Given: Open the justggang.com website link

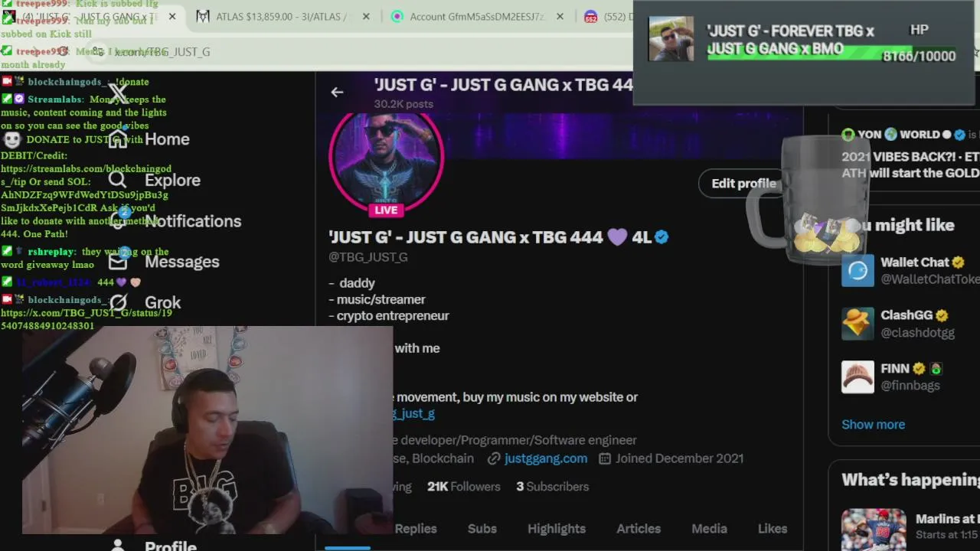Looking at the screenshot, I should 546,458.
